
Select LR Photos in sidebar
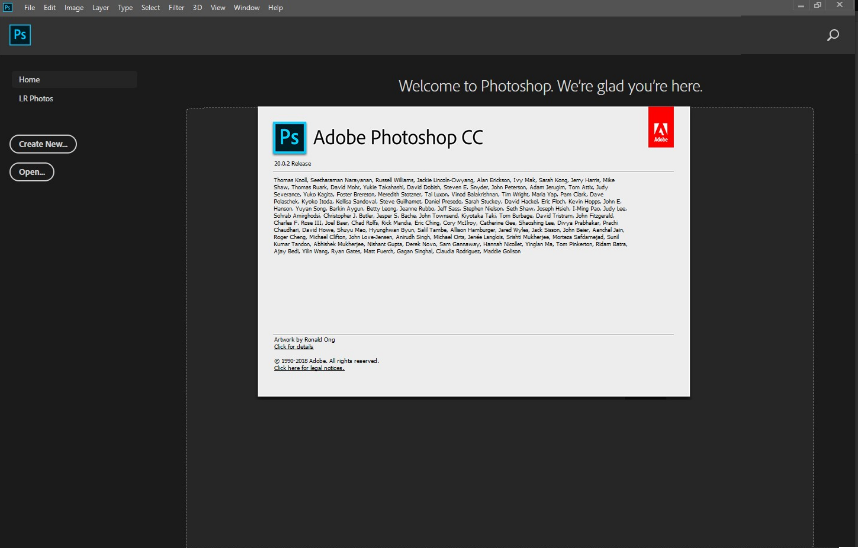click(36, 99)
